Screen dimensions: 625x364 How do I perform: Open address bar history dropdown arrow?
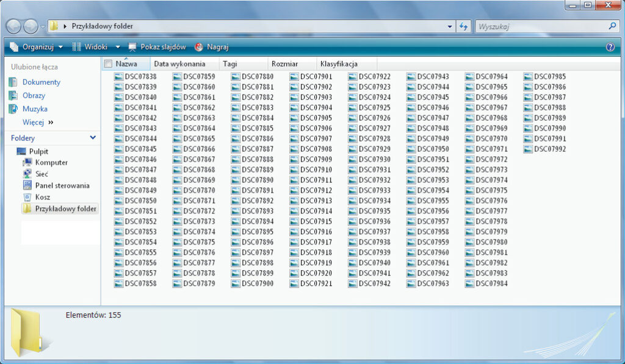[450, 26]
